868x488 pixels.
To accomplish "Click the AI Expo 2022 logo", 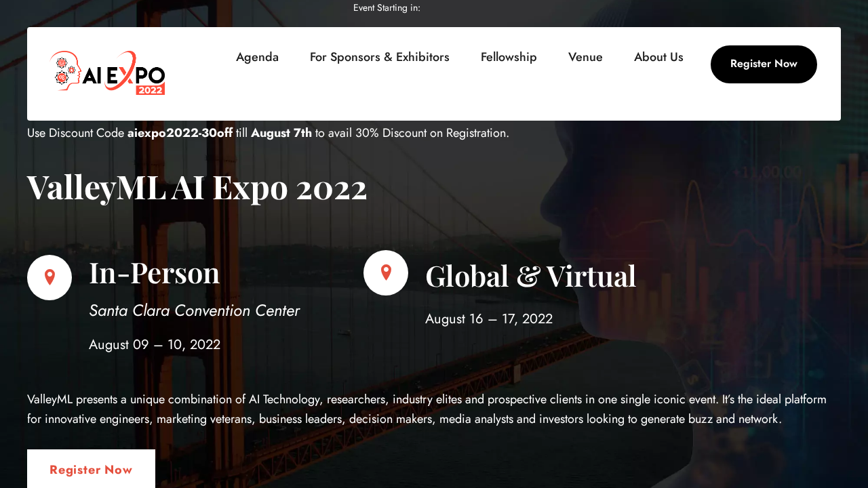I will coord(106,72).
